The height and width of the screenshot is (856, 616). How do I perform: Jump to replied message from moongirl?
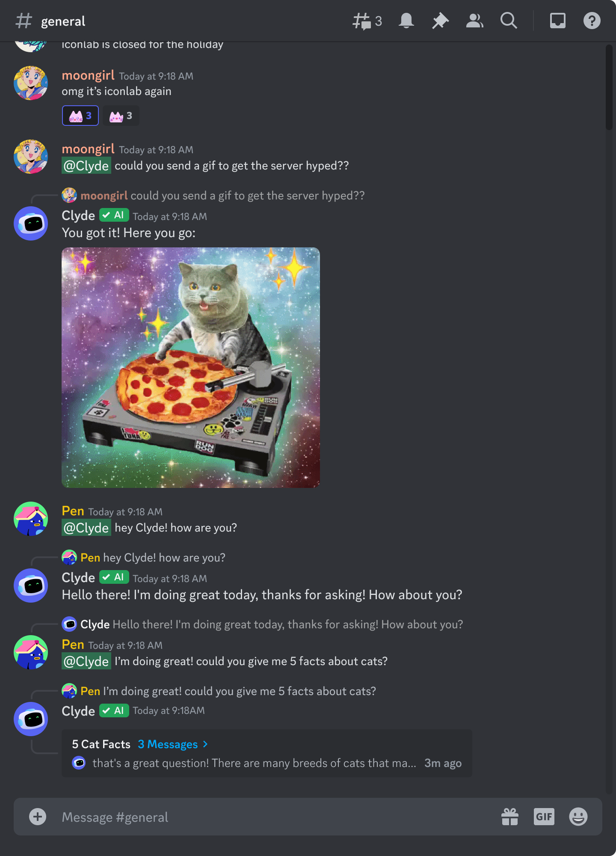222,196
